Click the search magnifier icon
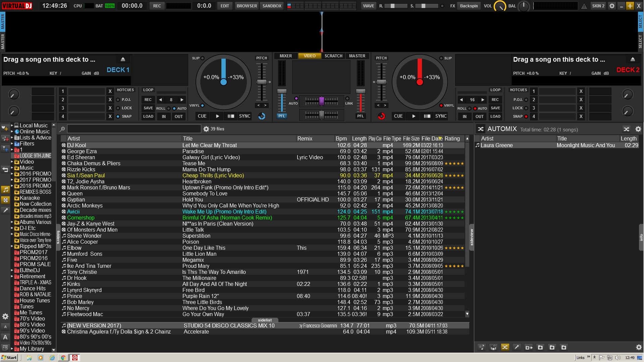Viewport: 644px width, 362px height. pos(62,129)
